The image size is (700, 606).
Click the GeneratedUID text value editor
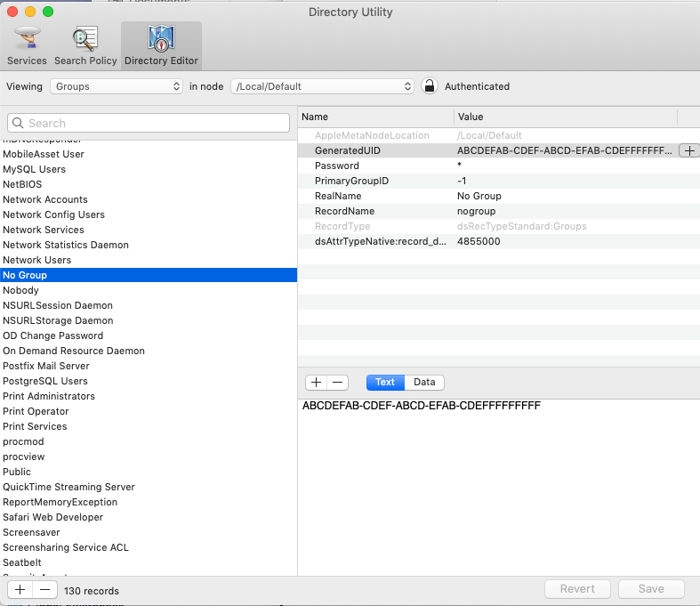pyautogui.click(x=499, y=487)
